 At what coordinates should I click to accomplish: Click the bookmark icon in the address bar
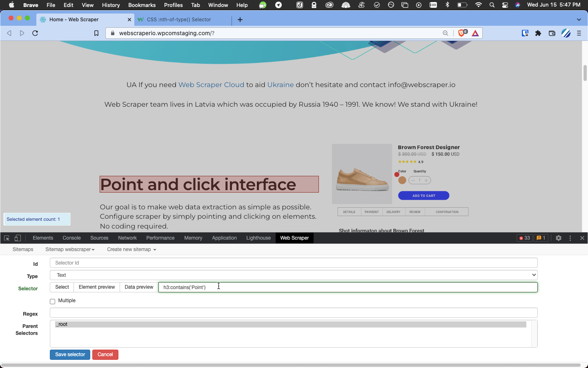pyautogui.click(x=96, y=33)
